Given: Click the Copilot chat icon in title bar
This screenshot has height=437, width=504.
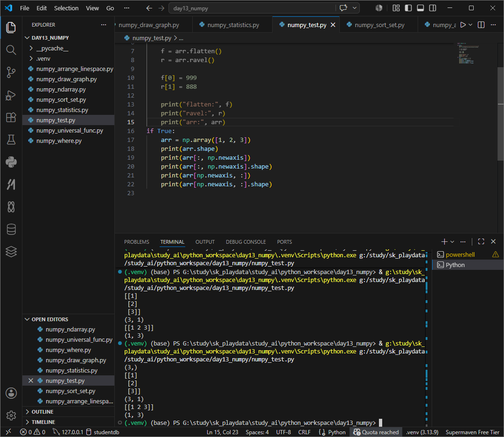Looking at the screenshot, I should coord(343,8).
